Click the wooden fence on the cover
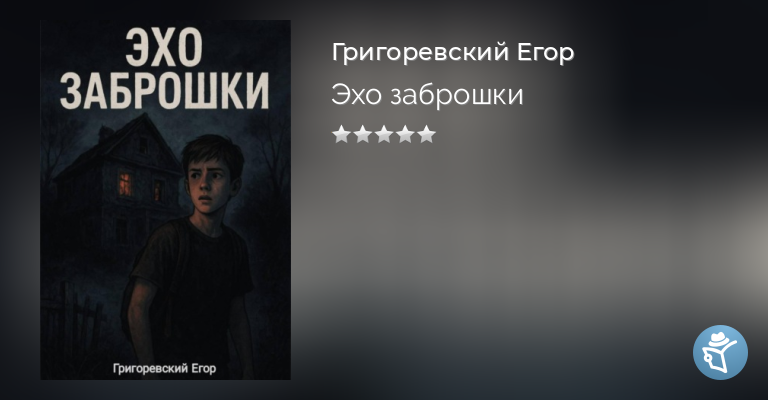Screen dimensions: 768x400 point(73,323)
